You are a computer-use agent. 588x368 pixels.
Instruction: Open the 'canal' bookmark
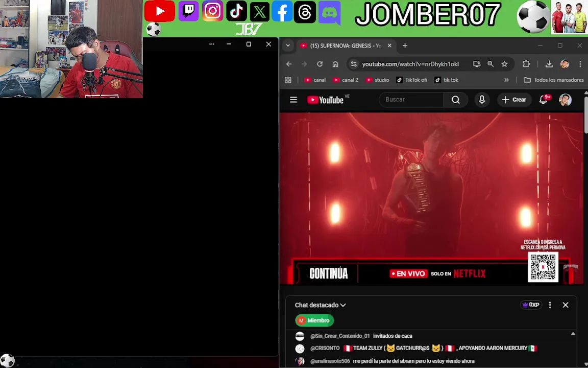[315, 80]
